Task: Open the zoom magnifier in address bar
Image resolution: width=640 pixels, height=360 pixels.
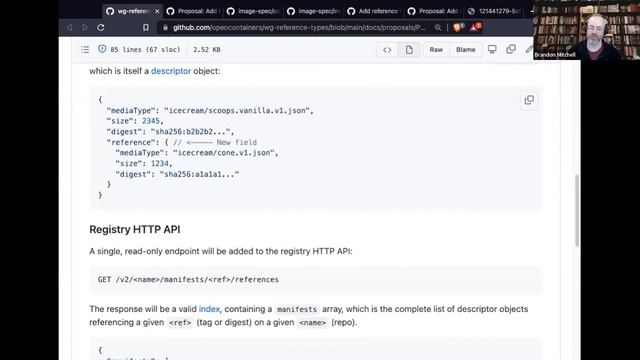Action: tap(438, 27)
